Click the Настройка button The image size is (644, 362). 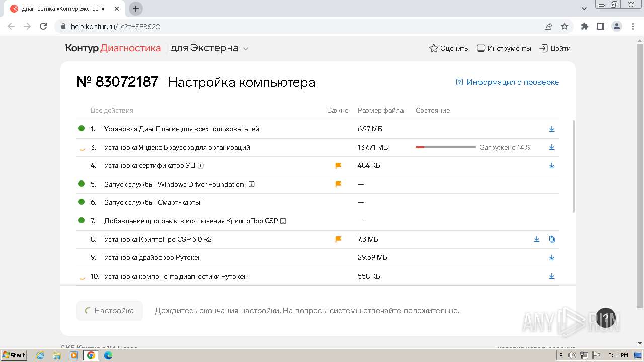pyautogui.click(x=110, y=311)
